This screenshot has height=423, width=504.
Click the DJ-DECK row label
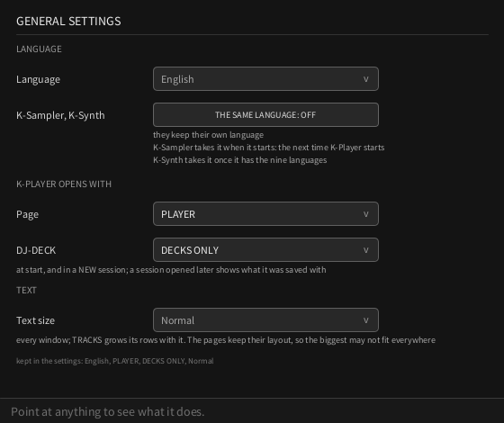click(x=36, y=250)
